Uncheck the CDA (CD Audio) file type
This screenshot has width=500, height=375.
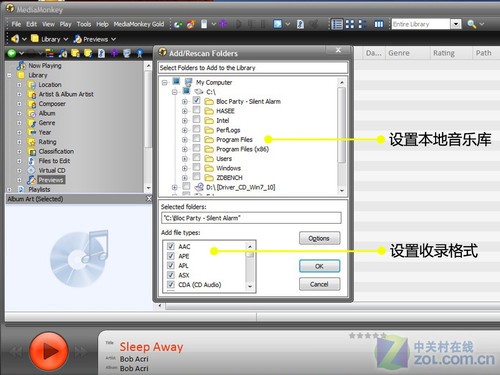[x=171, y=284]
